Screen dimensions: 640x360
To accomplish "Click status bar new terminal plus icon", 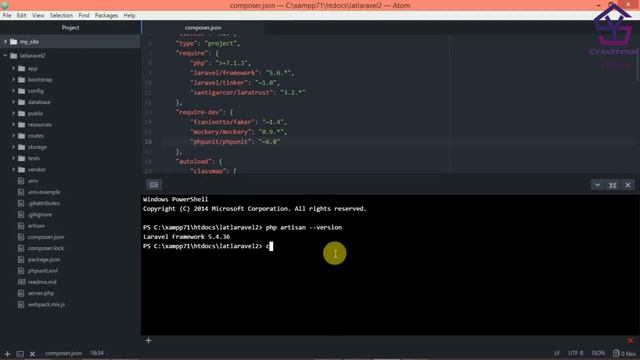I will click(7, 354).
